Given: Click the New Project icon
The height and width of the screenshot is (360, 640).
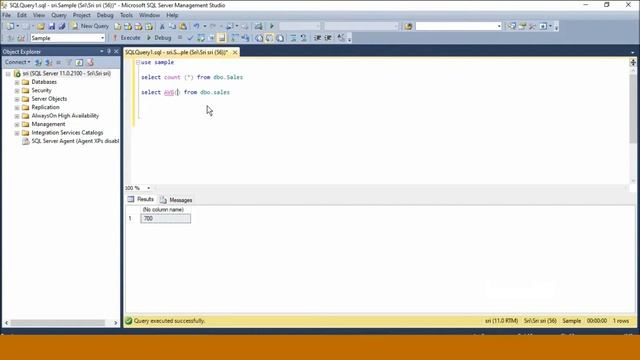Looking at the screenshot, I should click(11, 26).
